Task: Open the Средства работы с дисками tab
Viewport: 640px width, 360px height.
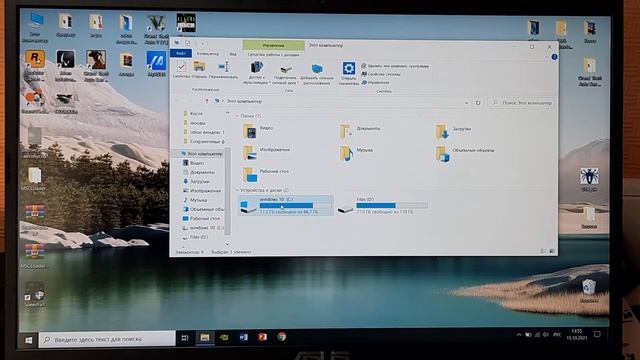Action: (x=273, y=54)
